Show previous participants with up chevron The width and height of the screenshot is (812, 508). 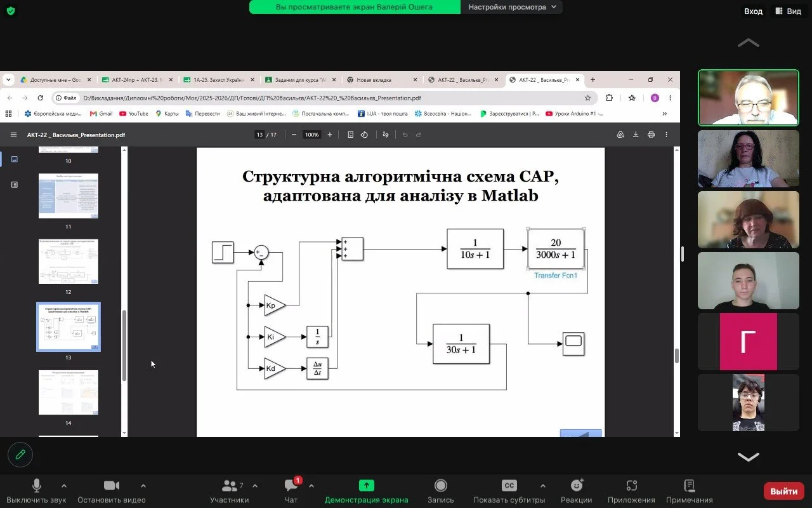pyautogui.click(x=749, y=43)
